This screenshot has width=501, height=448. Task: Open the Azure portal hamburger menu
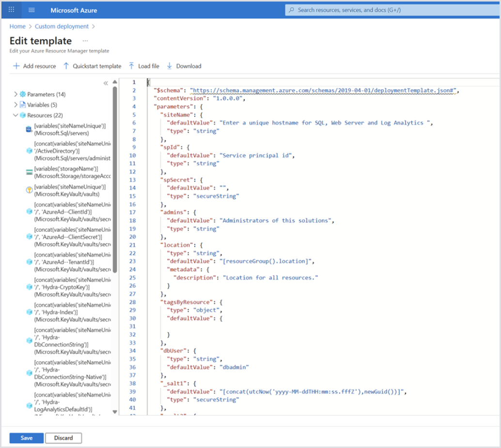31,10
